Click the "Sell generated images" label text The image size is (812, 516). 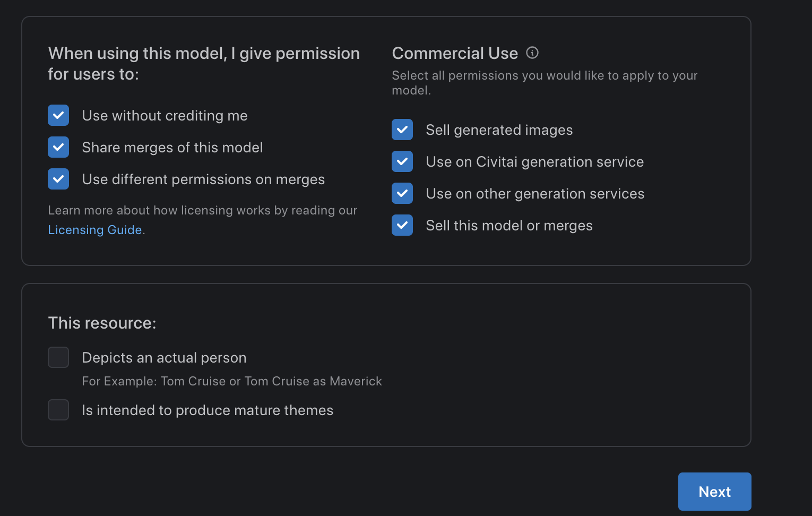[499, 130]
